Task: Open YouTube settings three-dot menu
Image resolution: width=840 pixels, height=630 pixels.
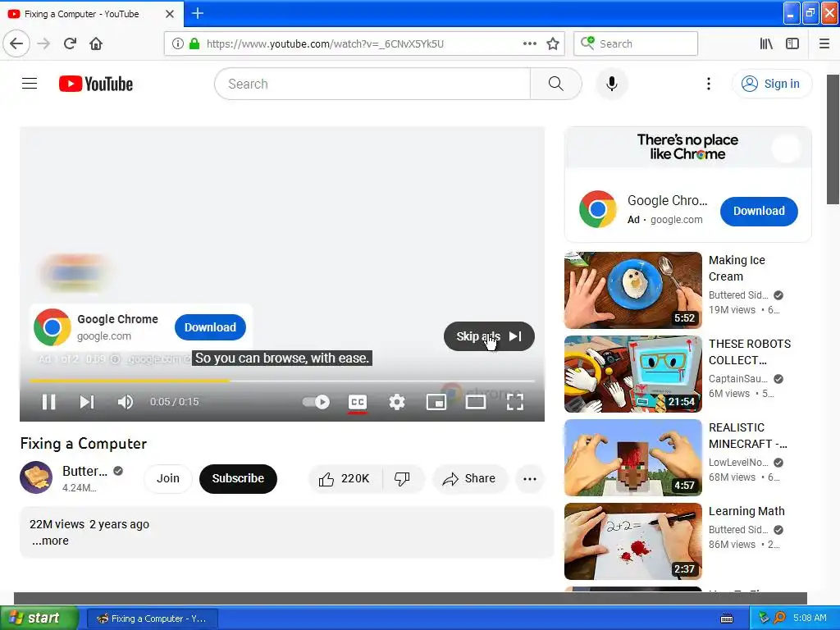Action: (708, 84)
